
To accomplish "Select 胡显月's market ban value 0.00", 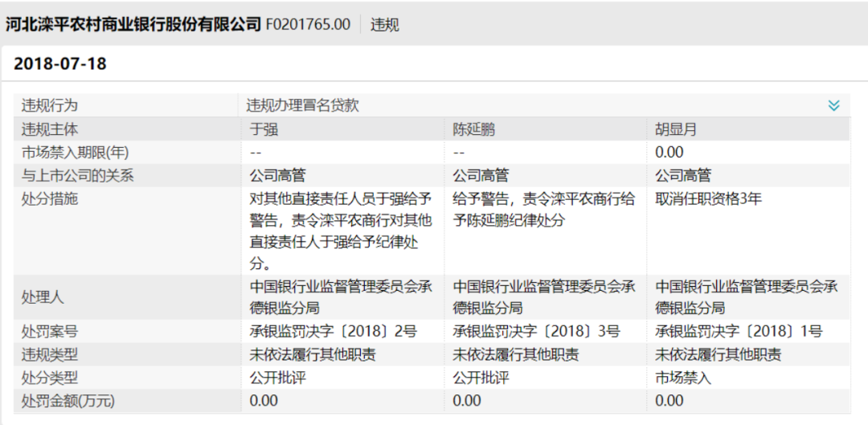I will tap(669, 152).
